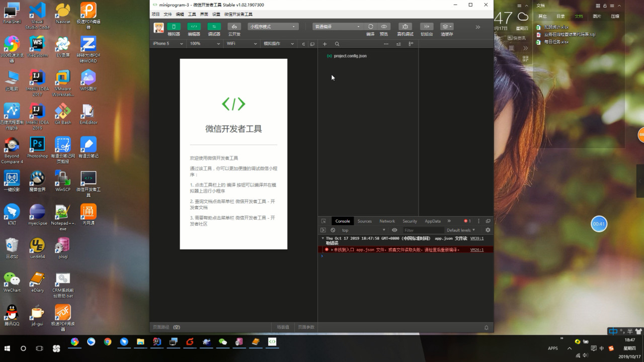
Task: Open the top context selector dropdown
Action: click(x=363, y=230)
